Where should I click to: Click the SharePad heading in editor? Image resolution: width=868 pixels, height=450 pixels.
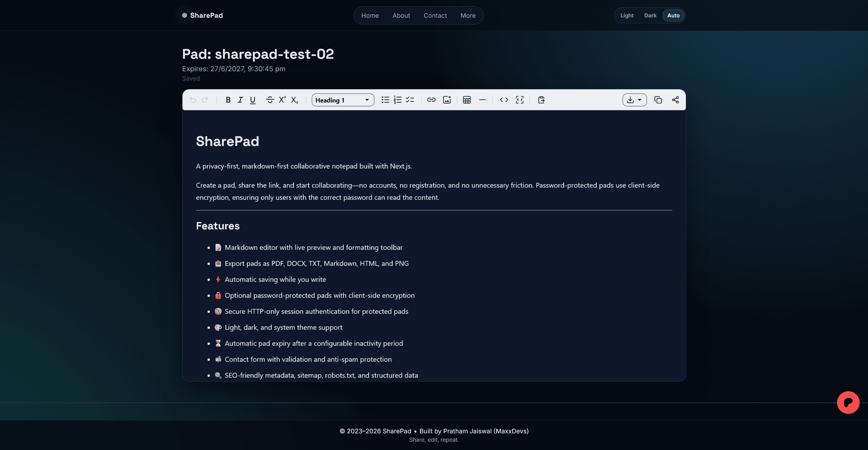(227, 141)
